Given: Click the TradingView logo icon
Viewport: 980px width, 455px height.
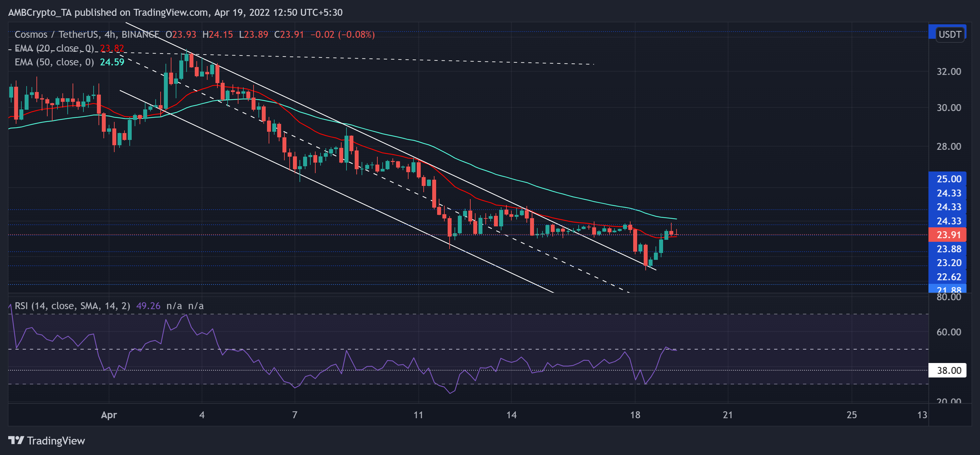Looking at the screenshot, I should (16, 440).
